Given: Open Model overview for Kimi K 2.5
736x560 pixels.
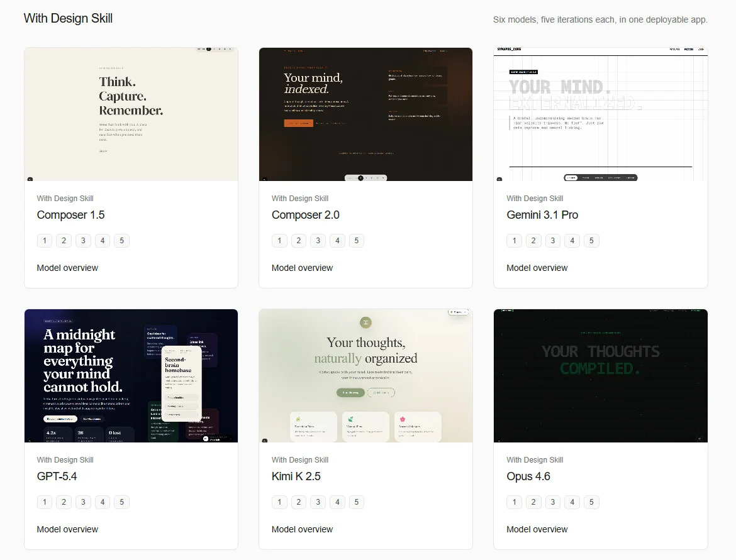Looking at the screenshot, I should coord(302,529).
